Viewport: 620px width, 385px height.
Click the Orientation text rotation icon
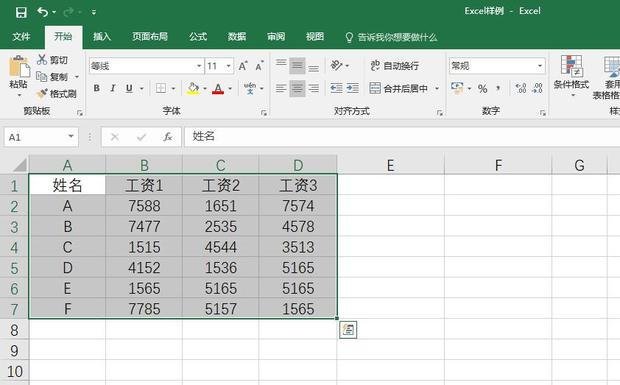coord(336,65)
